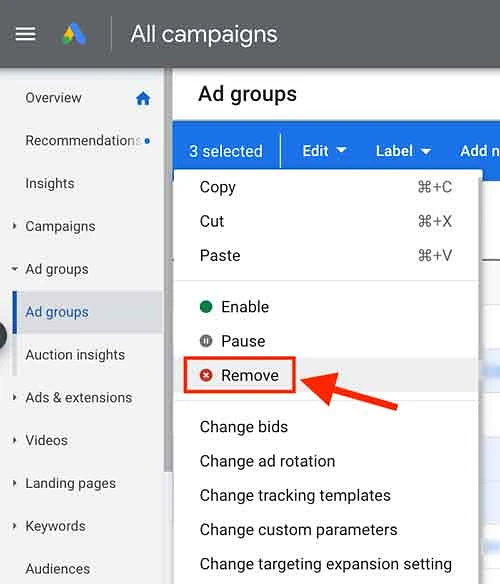Click the Overview home icon
Viewport: 500px width, 584px height.
click(143, 99)
